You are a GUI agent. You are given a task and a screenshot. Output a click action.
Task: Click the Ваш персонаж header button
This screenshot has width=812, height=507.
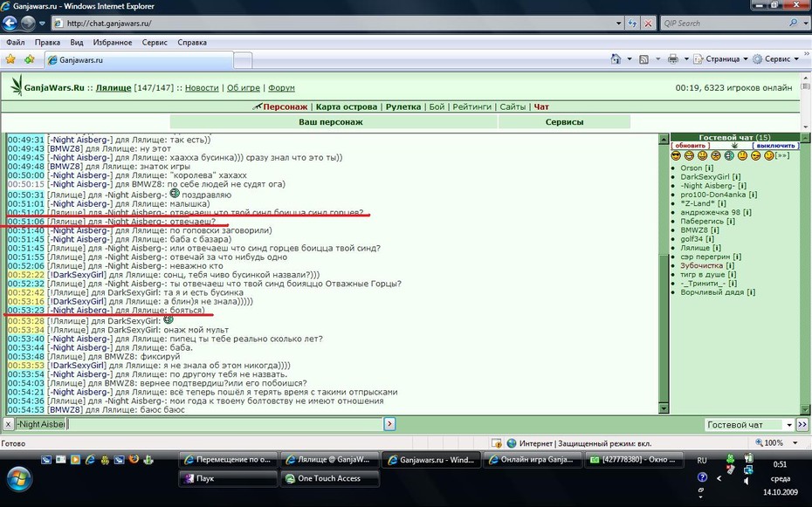tap(334, 122)
